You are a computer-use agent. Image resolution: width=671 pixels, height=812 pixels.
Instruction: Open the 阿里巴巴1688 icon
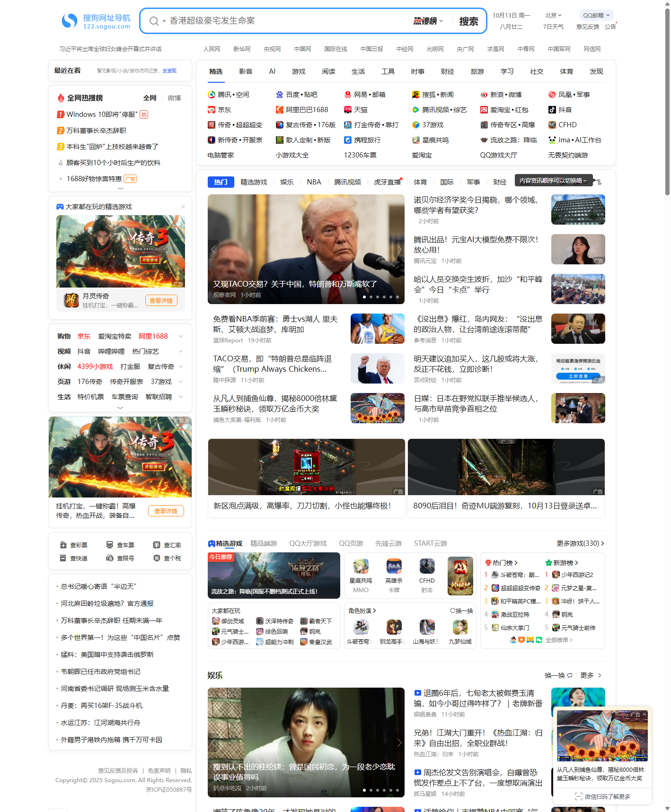[280, 110]
